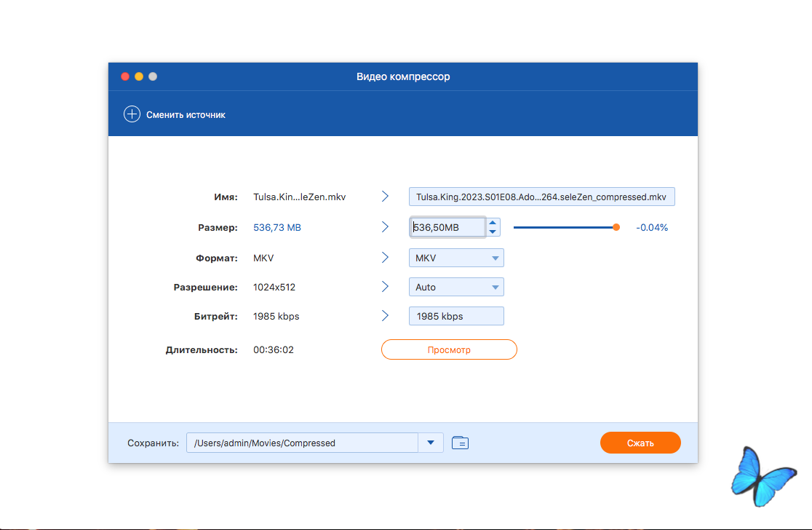Click the plus icon to change source
This screenshot has width=812, height=530.
coord(132,114)
